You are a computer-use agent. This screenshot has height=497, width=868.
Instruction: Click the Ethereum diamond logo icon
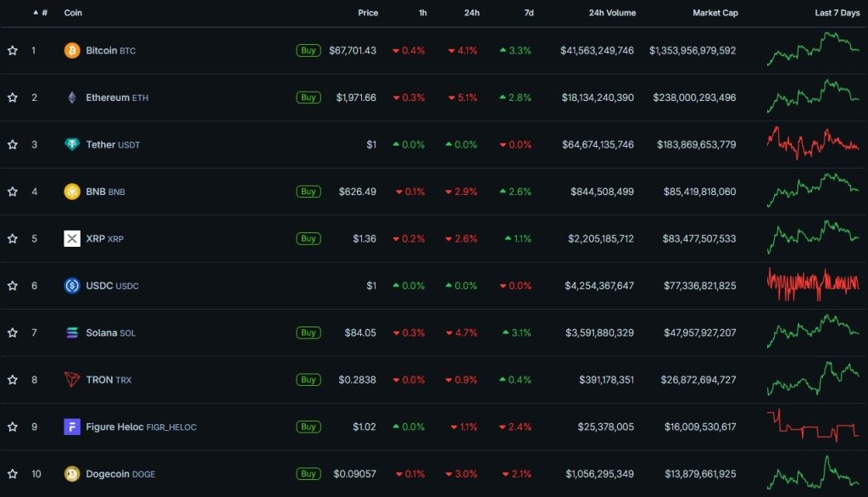(x=72, y=98)
